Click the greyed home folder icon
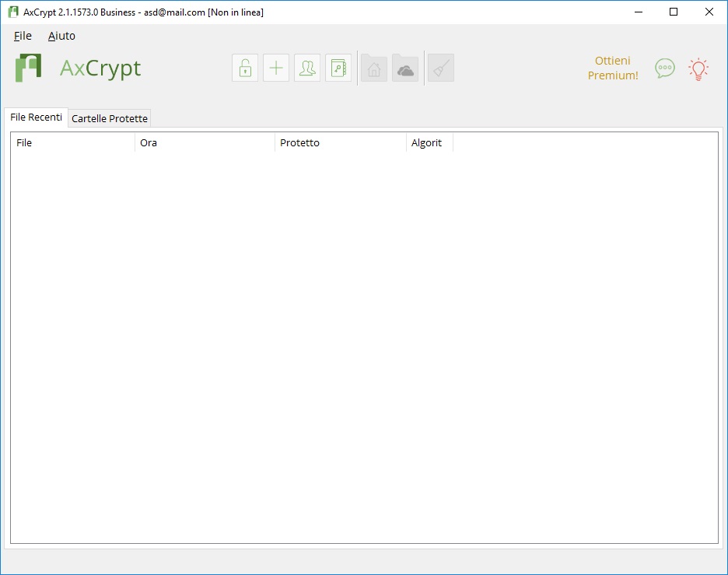This screenshot has width=728, height=575. pyautogui.click(x=374, y=68)
